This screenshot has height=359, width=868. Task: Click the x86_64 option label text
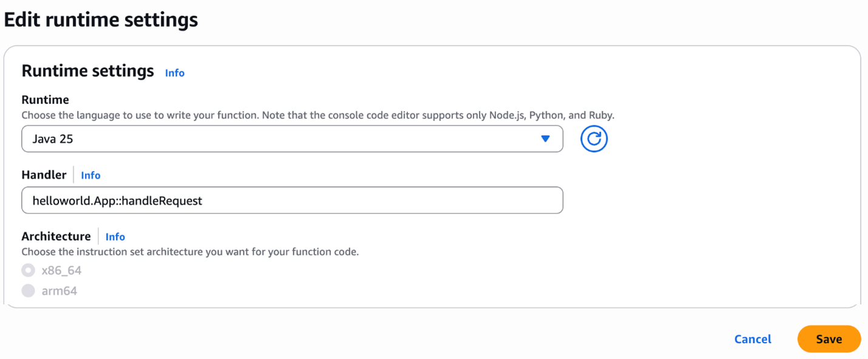click(61, 270)
